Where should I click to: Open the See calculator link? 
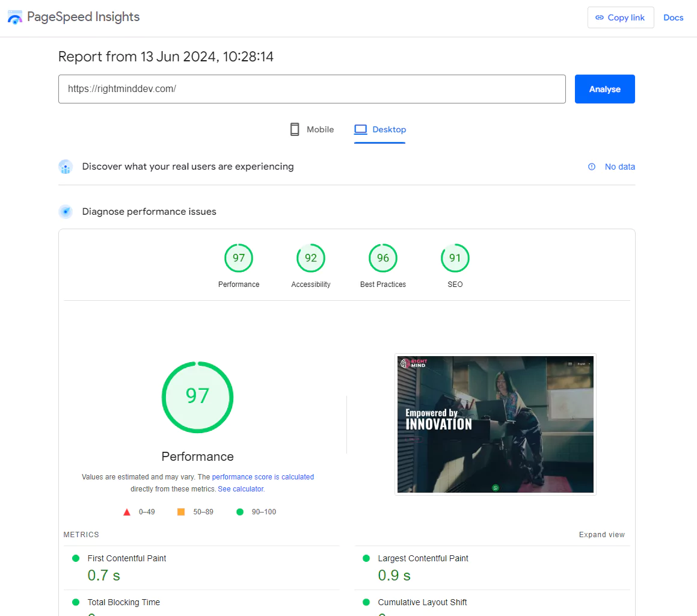(x=241, y=489)
